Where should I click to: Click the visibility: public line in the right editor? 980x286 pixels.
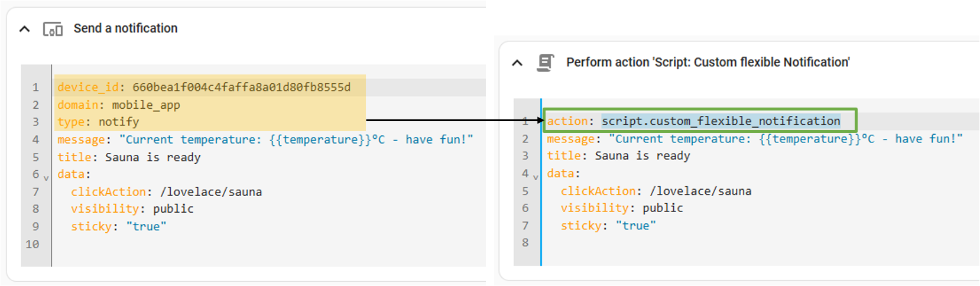[x=621, y=208]
